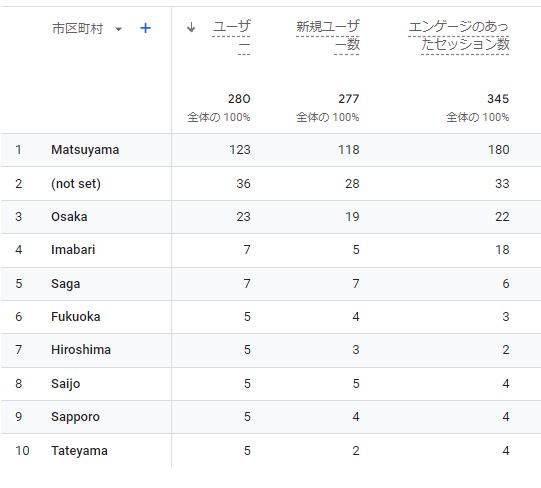The height and width of the screenshot is (488, 541).
Task: Click the total users value 280
Action: (x=239, y=99)
